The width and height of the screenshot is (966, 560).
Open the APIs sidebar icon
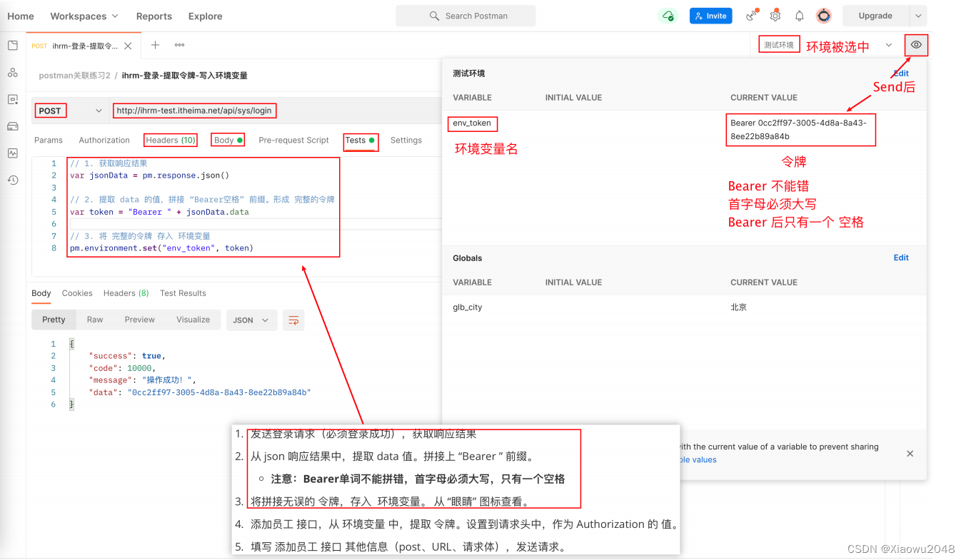12,73
